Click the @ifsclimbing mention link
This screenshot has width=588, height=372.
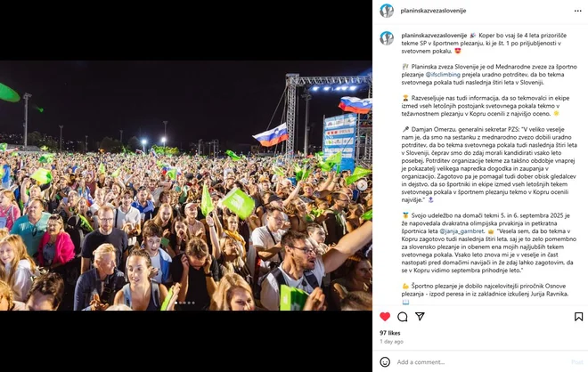pos(443,75)
